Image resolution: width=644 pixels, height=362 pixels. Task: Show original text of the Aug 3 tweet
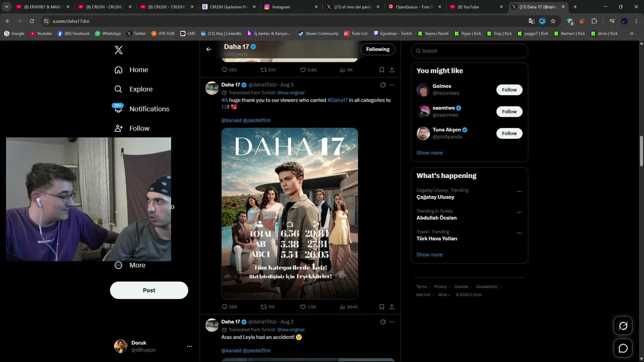[291, 93]
